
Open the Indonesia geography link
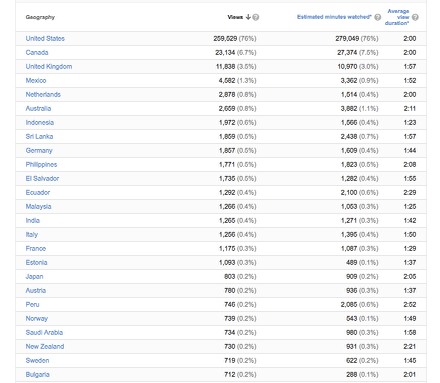(40, 122)
